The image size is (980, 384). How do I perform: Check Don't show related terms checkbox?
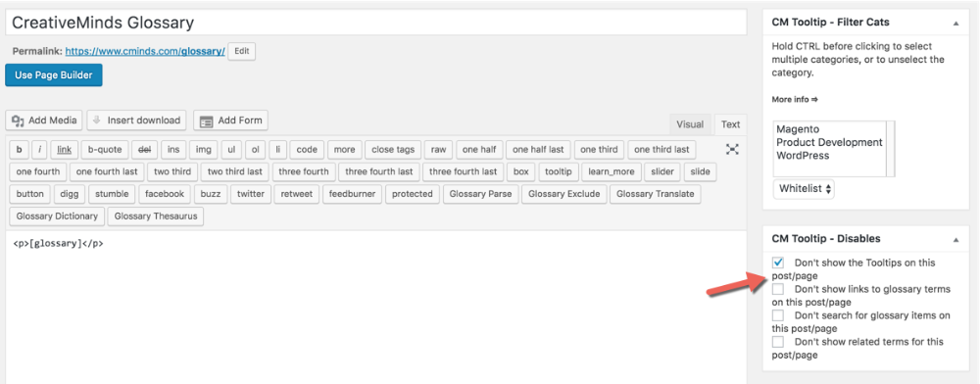click(778, 342)
